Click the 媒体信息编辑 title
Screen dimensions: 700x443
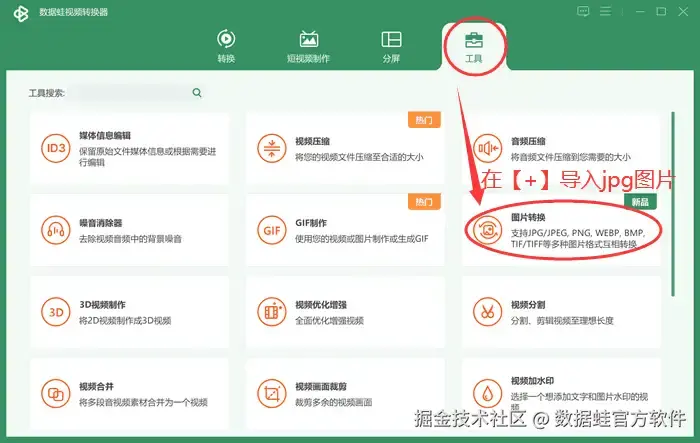(x=105, y=135)
